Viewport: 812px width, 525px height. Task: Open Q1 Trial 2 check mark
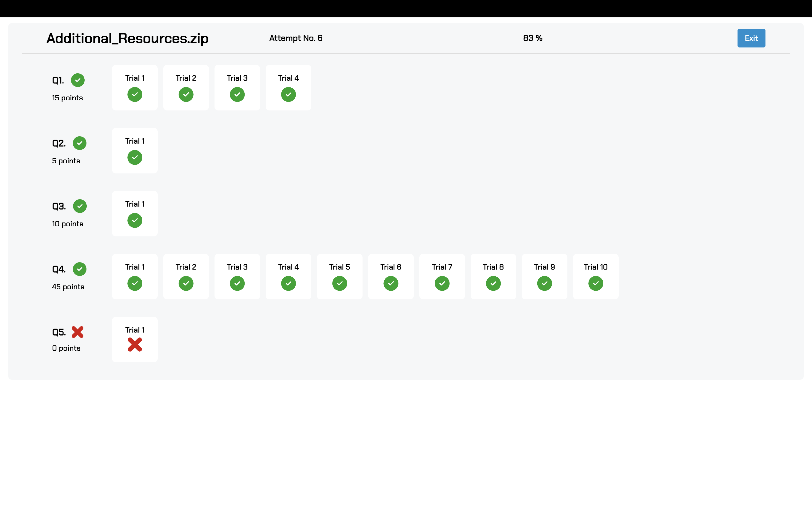coord(186,94)
